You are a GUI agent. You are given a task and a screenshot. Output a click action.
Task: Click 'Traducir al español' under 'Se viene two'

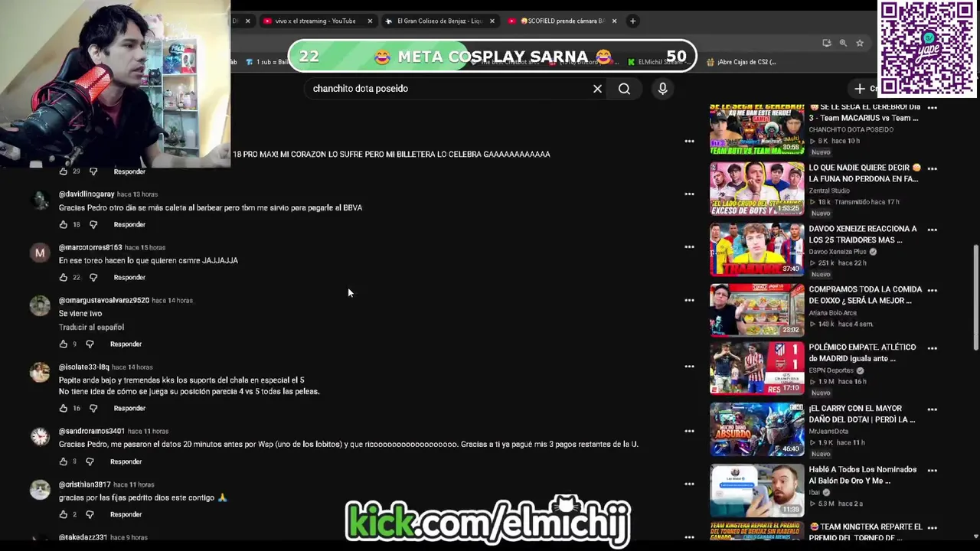[91, 328]
